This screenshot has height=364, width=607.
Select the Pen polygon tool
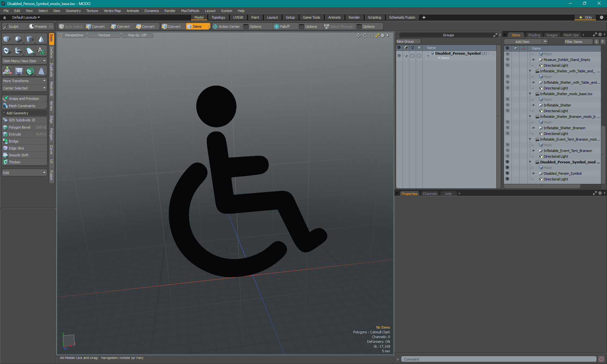click(x=30, y=51)
